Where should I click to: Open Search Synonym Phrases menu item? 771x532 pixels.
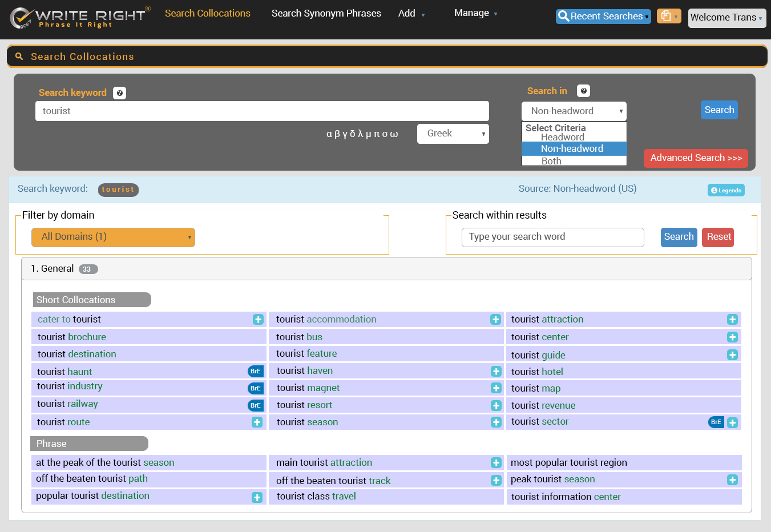point(326,13)
